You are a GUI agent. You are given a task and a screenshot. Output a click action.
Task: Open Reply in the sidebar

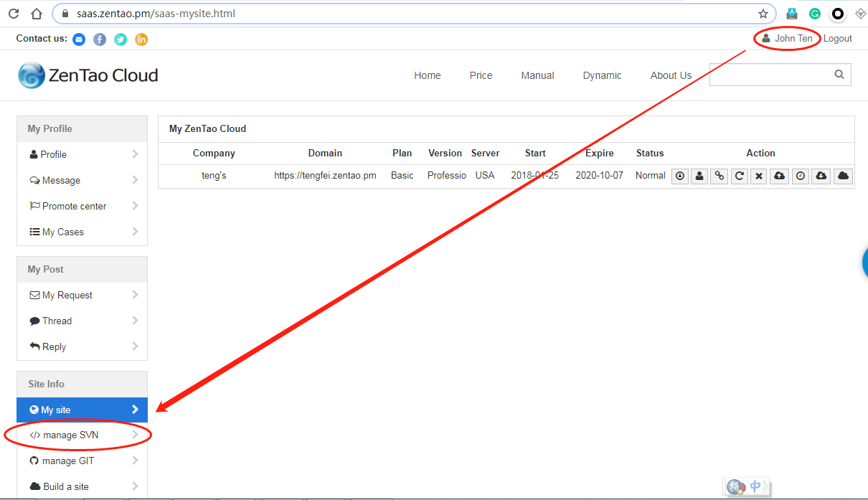point(82,346)
